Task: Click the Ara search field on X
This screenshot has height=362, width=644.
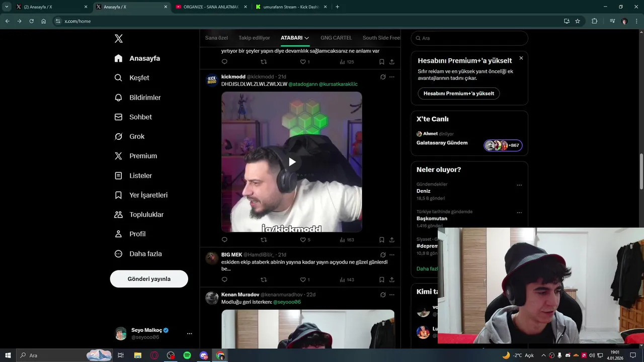Action: [x=469, y=38]
